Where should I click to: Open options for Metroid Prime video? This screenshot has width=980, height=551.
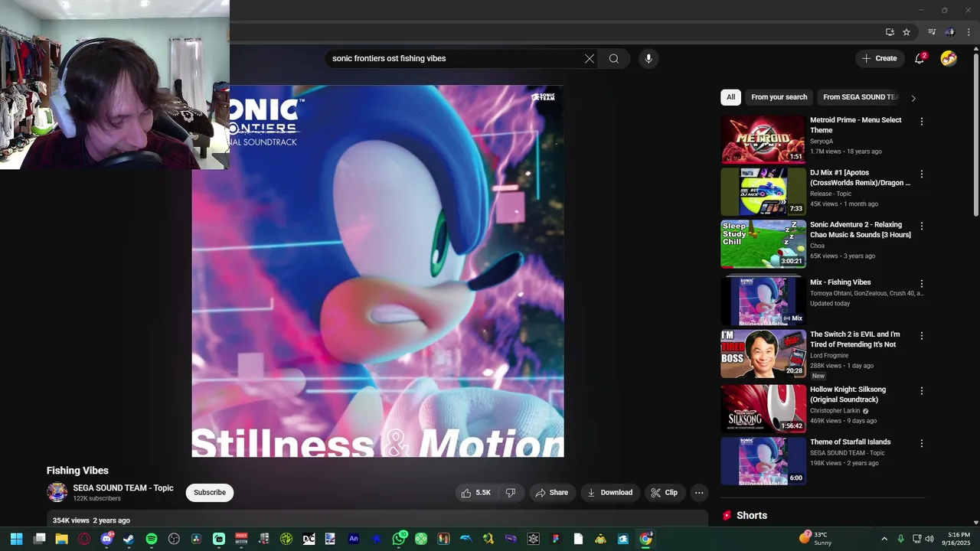(x=922, y=122)
